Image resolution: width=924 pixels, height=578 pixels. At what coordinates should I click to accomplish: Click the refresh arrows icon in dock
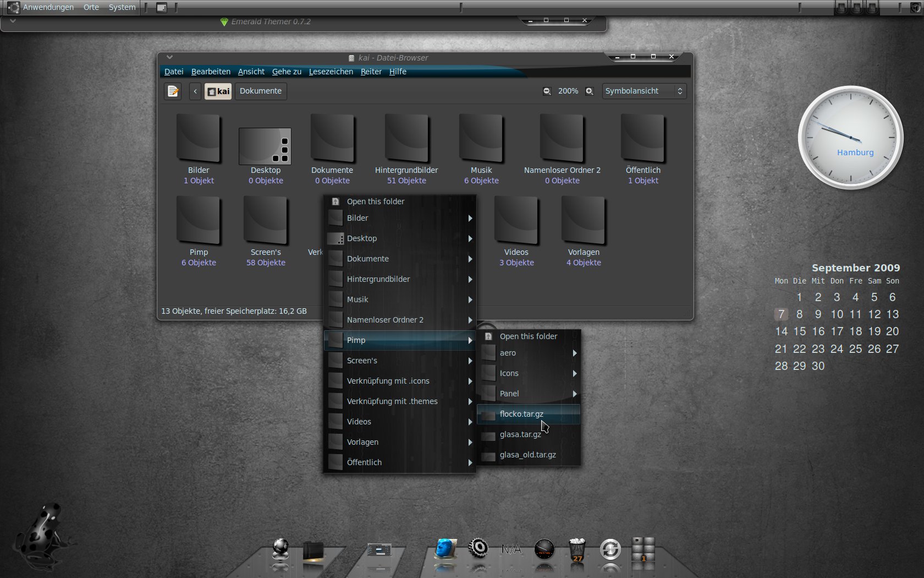(x=610, y=549)
